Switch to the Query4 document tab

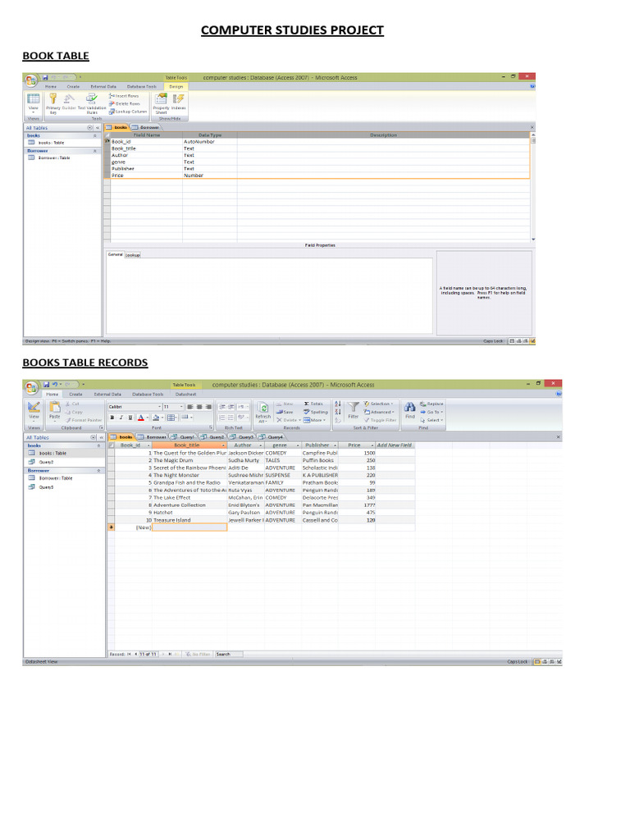(272, 437)
